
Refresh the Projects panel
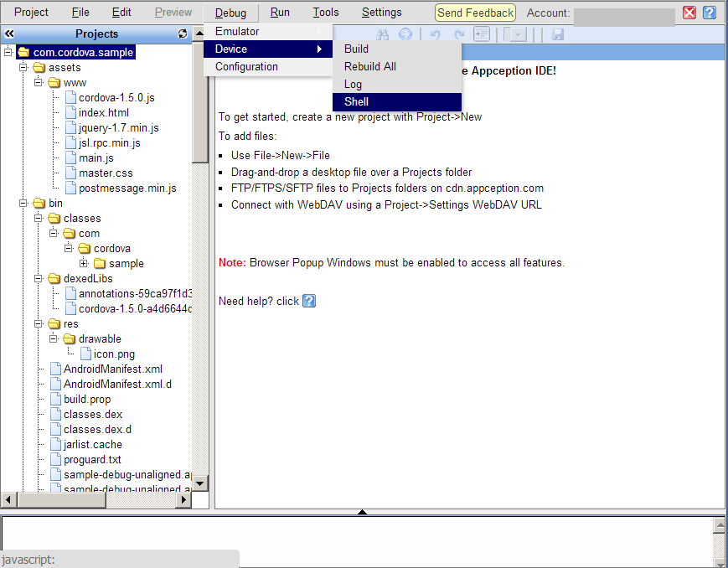183,34
